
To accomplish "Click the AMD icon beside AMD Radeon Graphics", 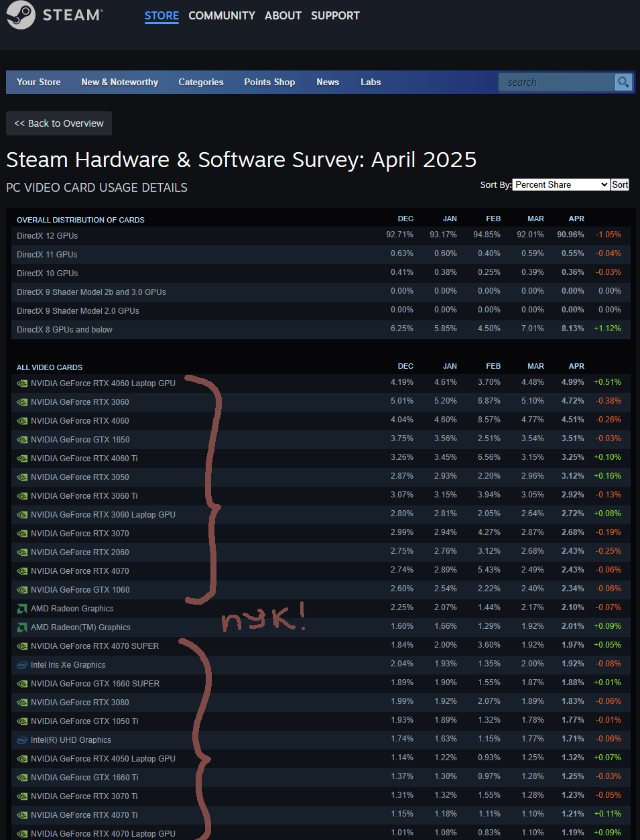I will click(x=22, y=609).
